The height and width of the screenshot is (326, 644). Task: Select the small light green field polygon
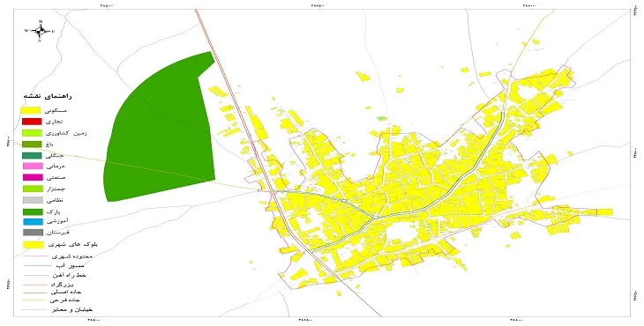(382, 119)
